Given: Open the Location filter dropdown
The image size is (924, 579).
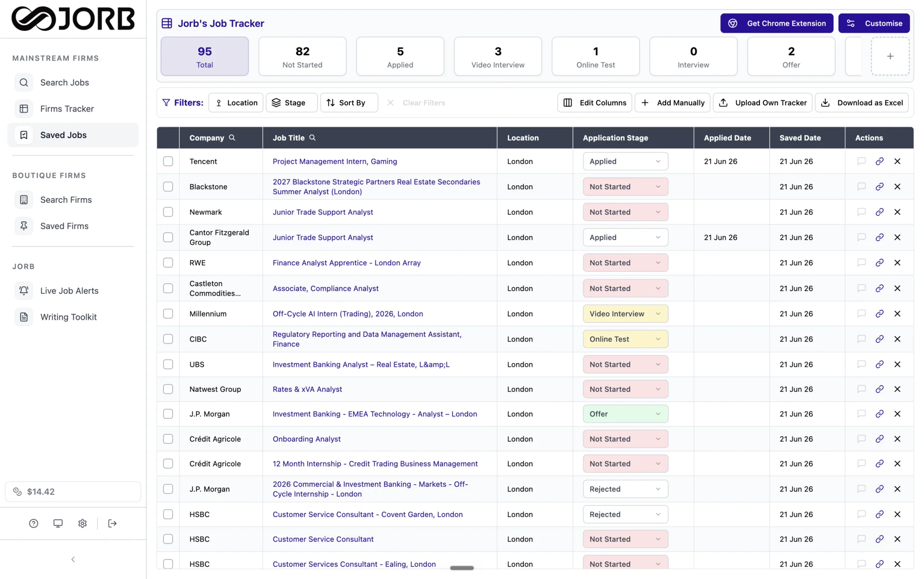Looking at the screenshot, I should (236, 103).
